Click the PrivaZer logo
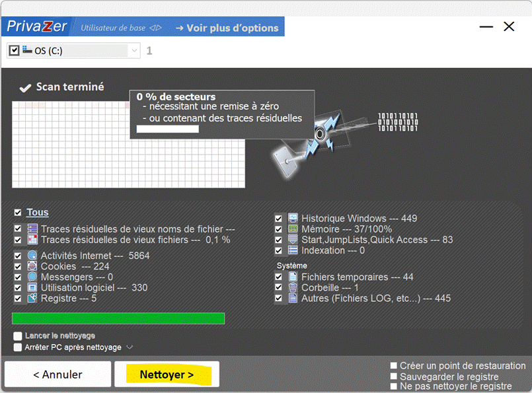The image size is (532, 393). tap(37, 26)
